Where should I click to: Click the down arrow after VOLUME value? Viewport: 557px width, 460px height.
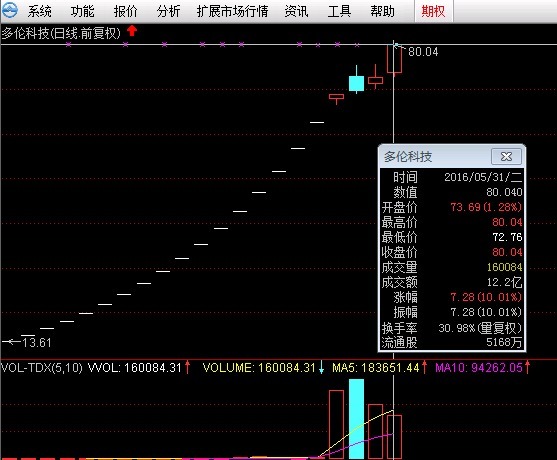point(321,368)
